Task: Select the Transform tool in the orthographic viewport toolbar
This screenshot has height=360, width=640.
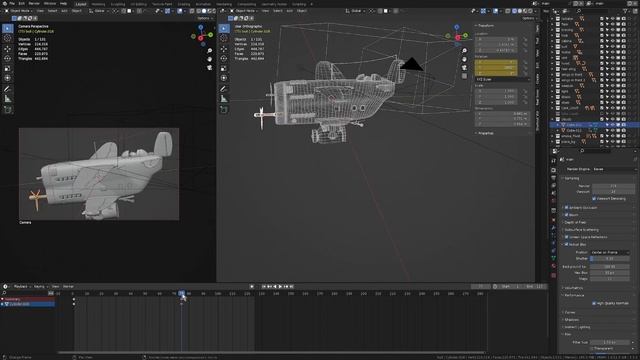Action: pos(224,78)
